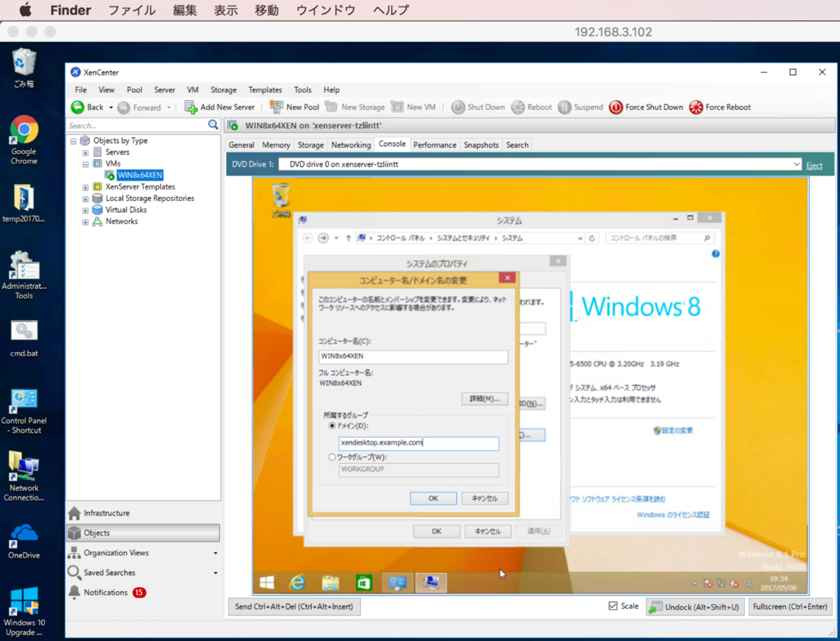Click Eject link for DVD drive
This screenshot has width=840, height=641.
[815, 166]
